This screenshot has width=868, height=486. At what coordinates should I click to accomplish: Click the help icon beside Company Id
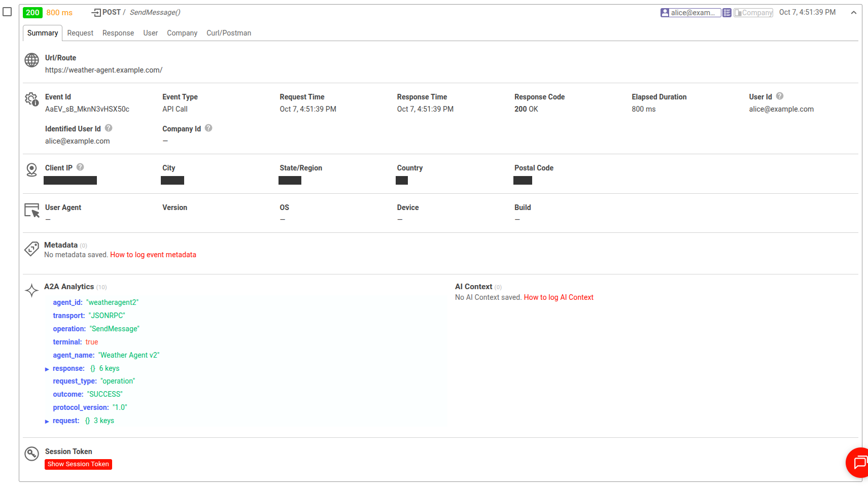[209, 128]
